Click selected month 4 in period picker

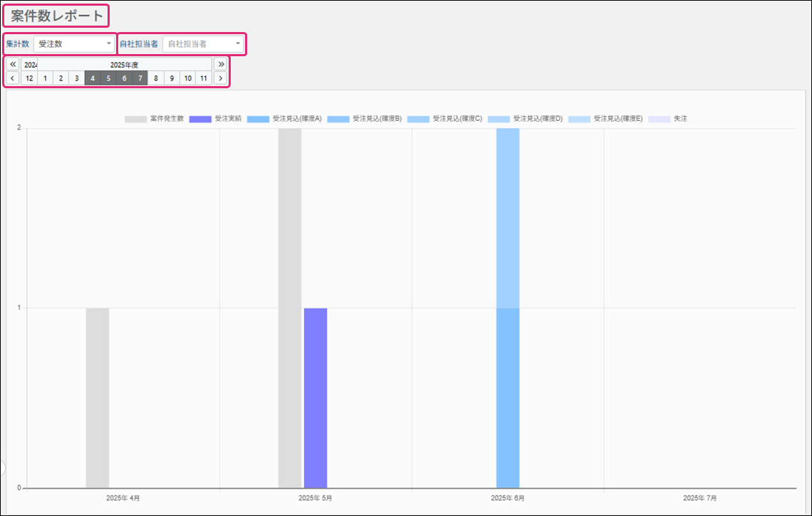[93, 78]
